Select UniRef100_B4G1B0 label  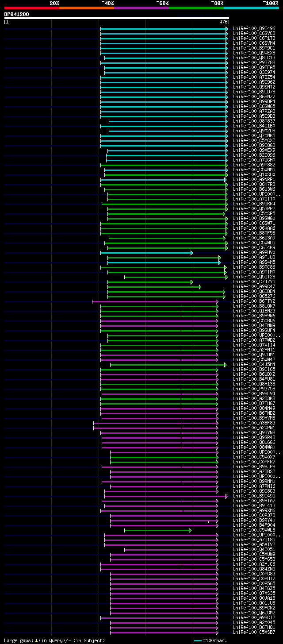pyautogui.click(x=254, y=126)
